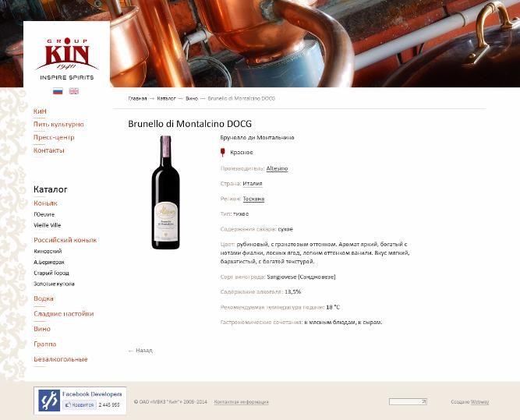Click the search arrow icon in footer
Image resolution: width=520 pixels, height=420 pixels.
point(423,402)
